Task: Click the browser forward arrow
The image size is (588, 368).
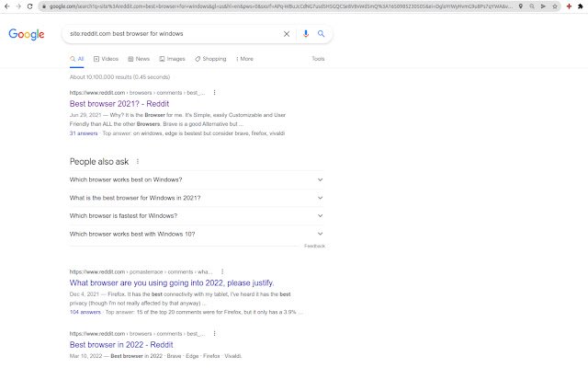Action: pyautogui.click(x=18, y=6)
